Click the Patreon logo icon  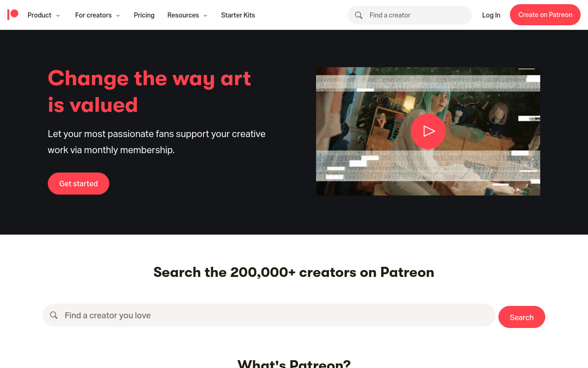[x=13, y=15]
